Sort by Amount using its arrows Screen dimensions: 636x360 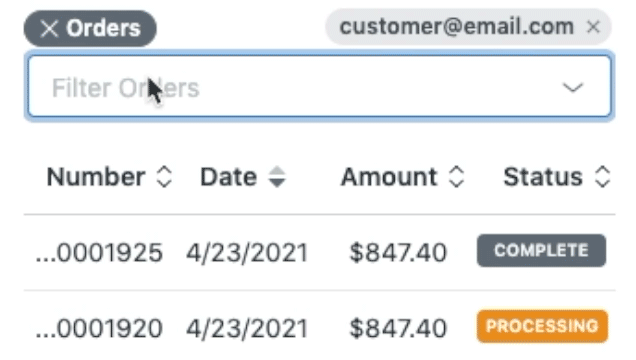[456, 176]
